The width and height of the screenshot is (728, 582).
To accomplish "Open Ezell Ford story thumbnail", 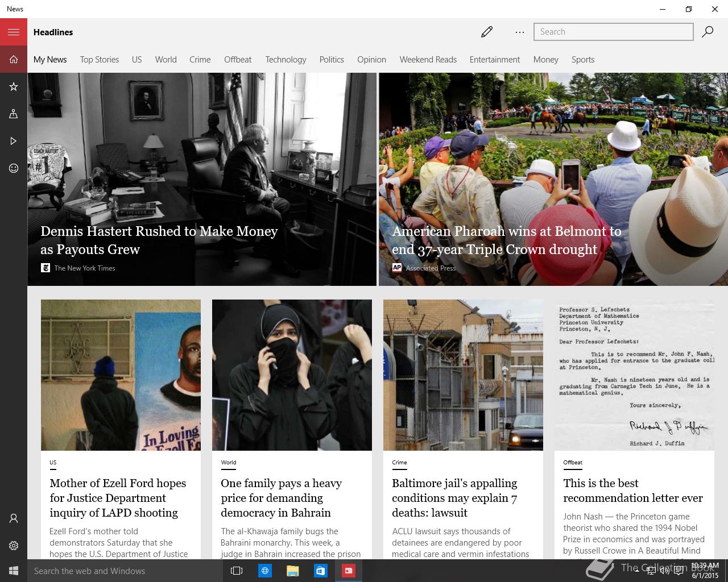I will pyautogui.click(x=121, y=375).
